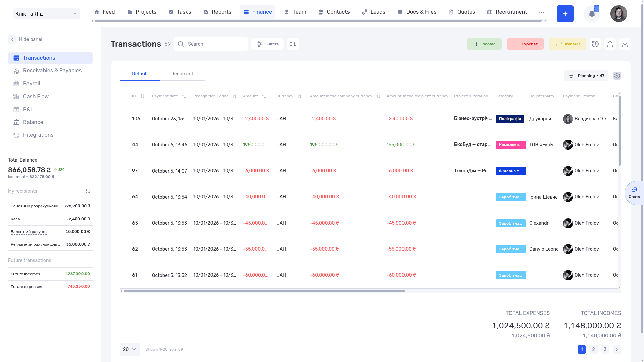Open the user profile avatar
The image size is (644, 362).
point(619,14)
